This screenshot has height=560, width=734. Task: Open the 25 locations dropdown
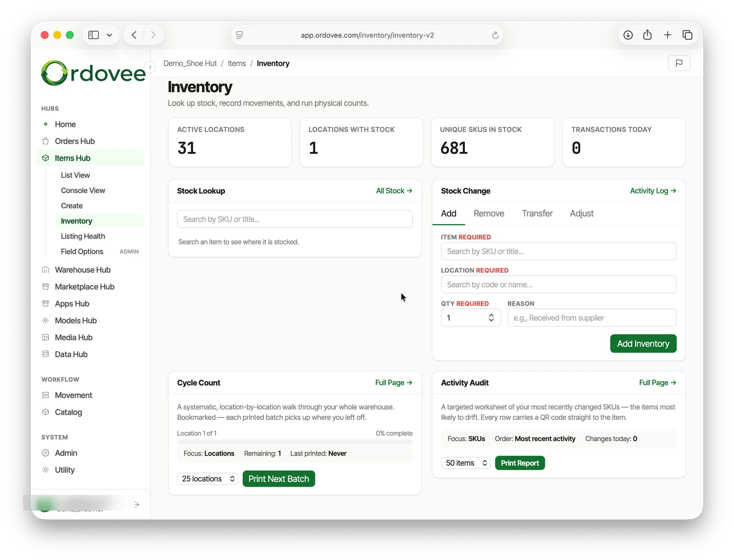pos(208,479)
